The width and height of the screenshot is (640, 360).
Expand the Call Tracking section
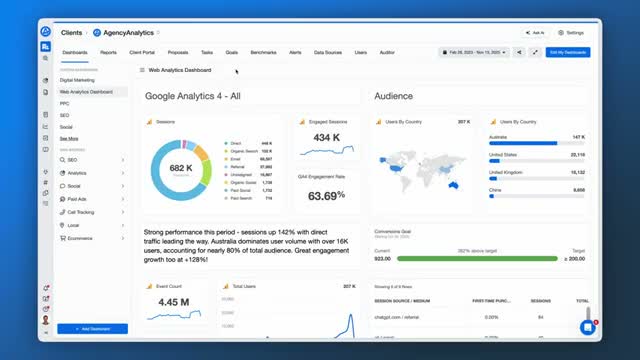92,212
